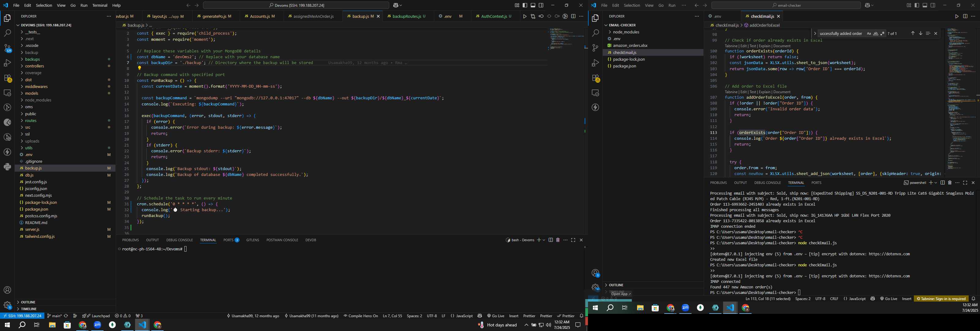
Task: Toggle Match Case in find widget
Action: click(x=869, y=33)
